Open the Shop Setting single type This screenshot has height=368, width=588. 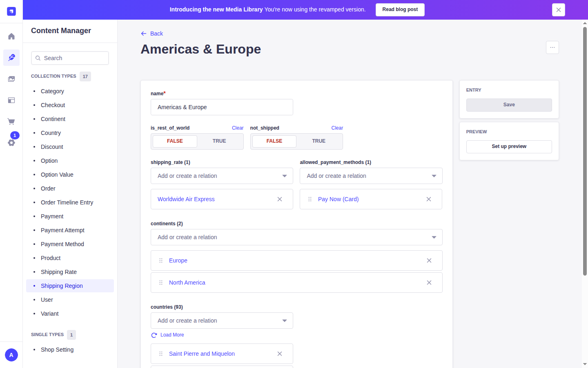57,350
